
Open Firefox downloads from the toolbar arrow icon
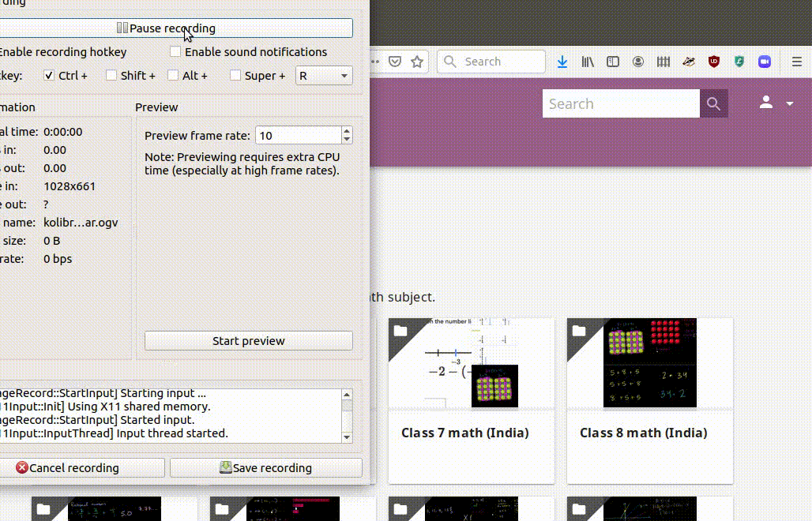(562, 62)
